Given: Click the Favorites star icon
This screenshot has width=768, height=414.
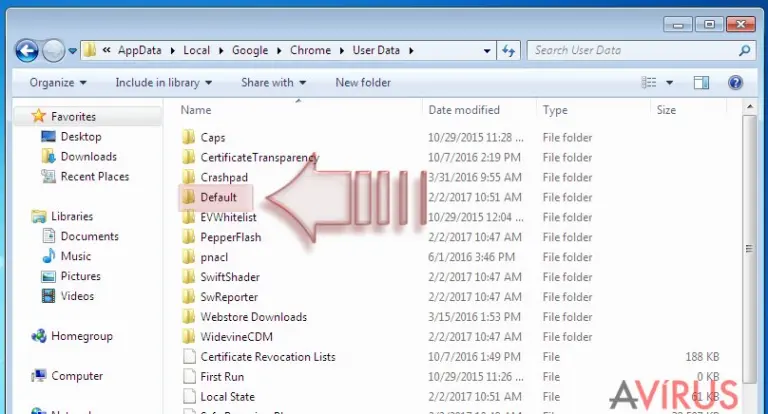Looking at the screenshot, I should 38,116.
